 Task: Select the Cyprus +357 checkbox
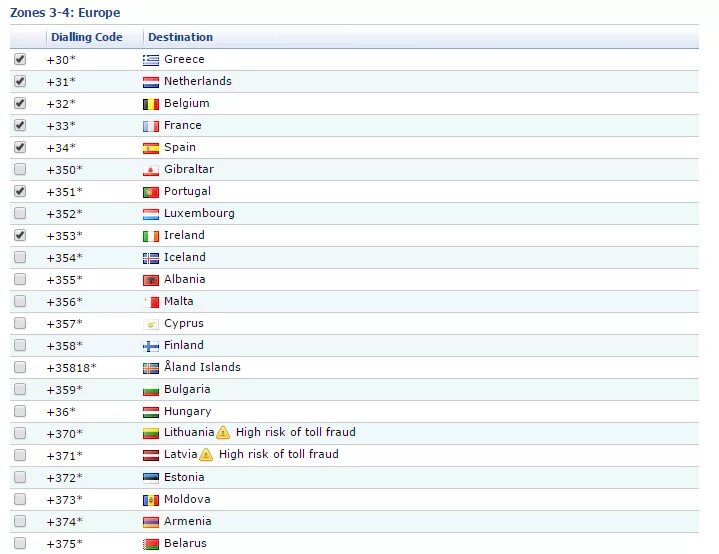tap(20, 323)
